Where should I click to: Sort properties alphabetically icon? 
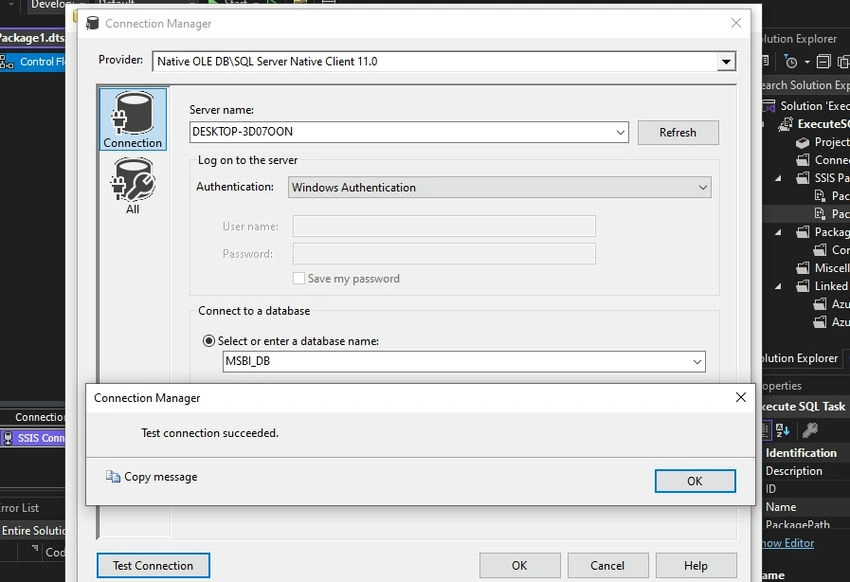click(x=783, y=430)
